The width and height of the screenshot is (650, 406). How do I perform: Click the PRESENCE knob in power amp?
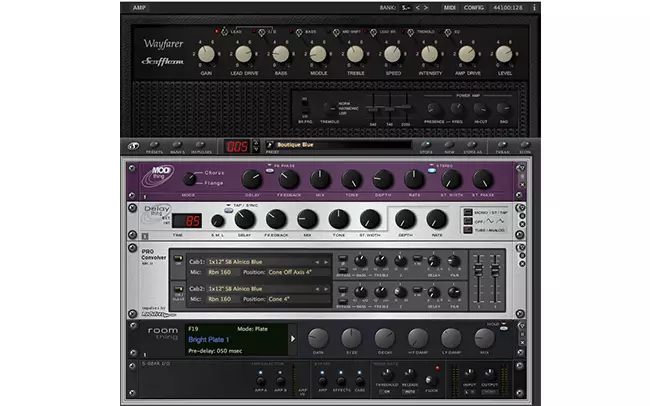(x=433, y=109)
